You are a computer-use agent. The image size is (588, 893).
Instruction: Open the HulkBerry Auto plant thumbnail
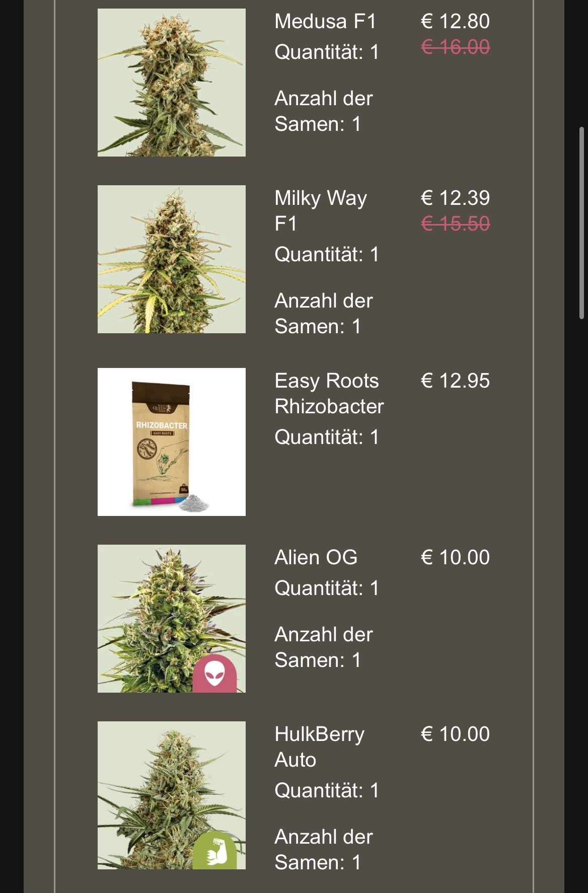click(172, 795)
